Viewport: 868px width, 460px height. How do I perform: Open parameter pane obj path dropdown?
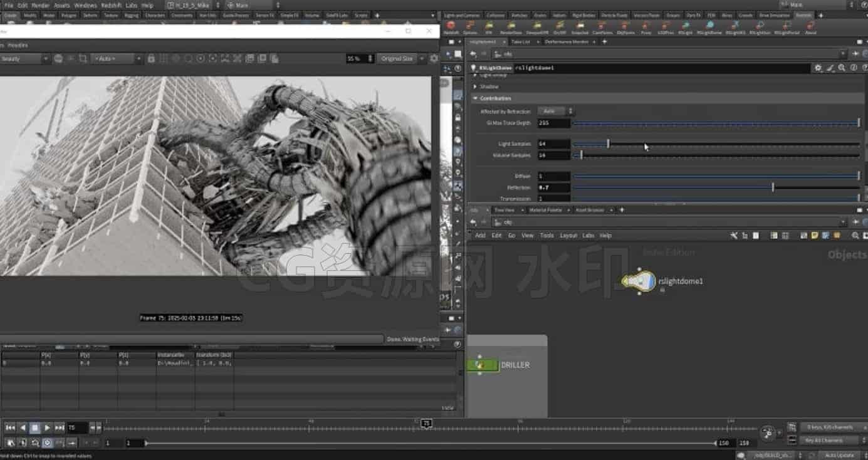pos(844,54)
